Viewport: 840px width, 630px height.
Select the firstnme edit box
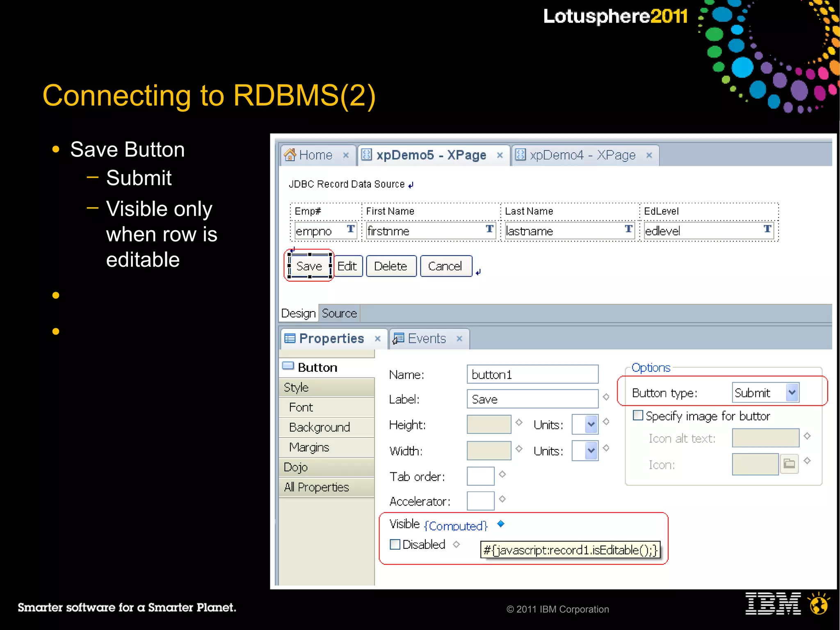click(x=431, y=231)
